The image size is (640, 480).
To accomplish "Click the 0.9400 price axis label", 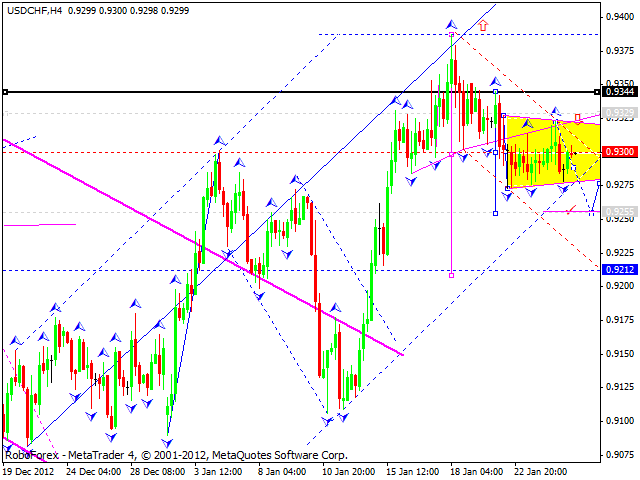I will click(620, 17).
